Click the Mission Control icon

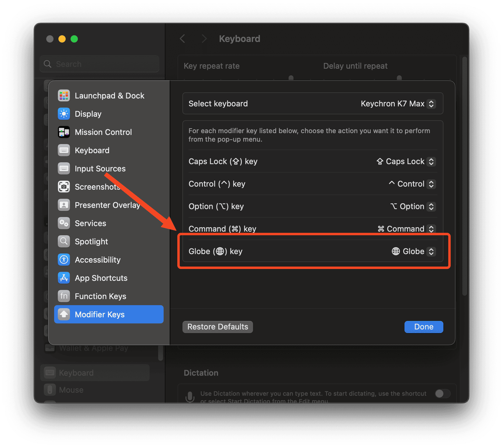64,132
